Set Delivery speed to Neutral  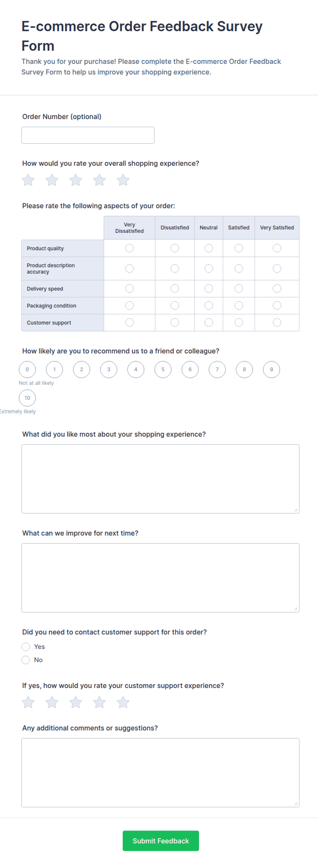pyautogui.click(x=209, y=289)
